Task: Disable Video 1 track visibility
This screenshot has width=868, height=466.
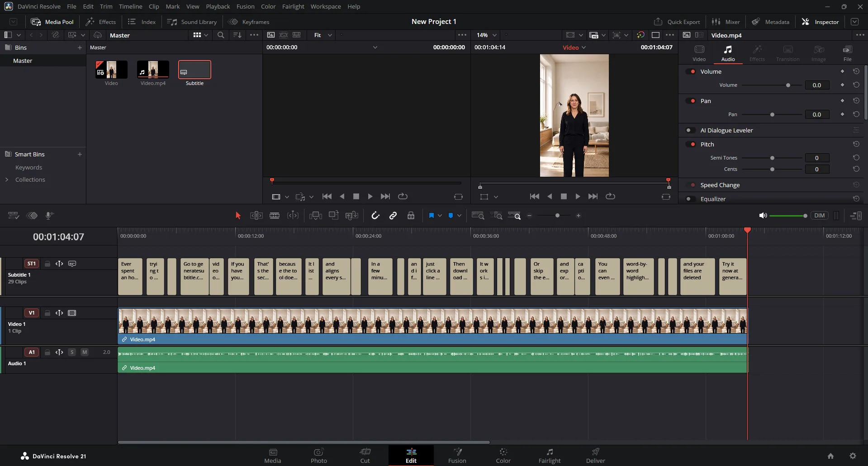Action: pyautogui.click(x=72, y=313)
